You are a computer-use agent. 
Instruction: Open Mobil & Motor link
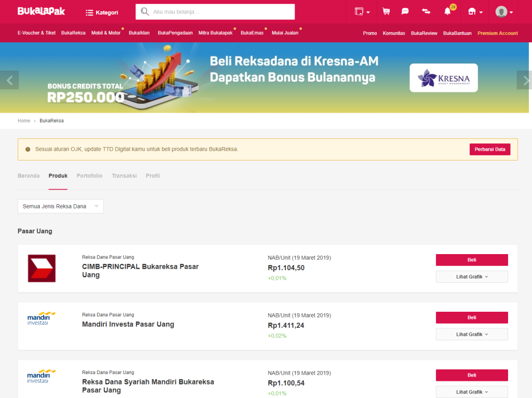(106, 33)
